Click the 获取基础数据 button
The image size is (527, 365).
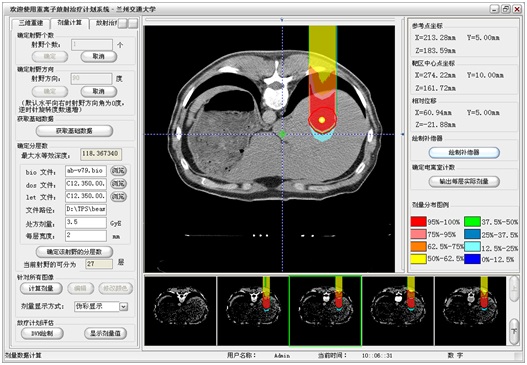click(x=74, y=131)
